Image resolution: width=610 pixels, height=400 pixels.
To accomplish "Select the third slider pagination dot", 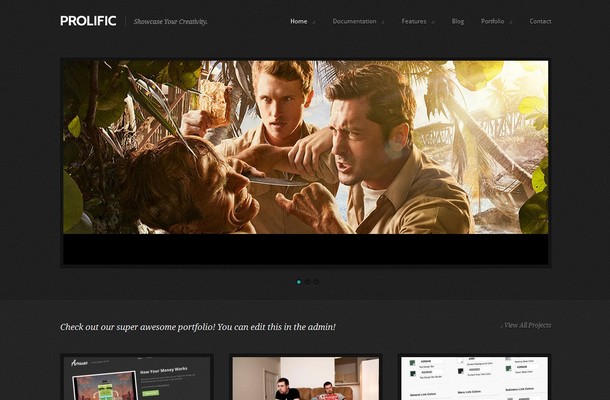I will tap(316, 282).
